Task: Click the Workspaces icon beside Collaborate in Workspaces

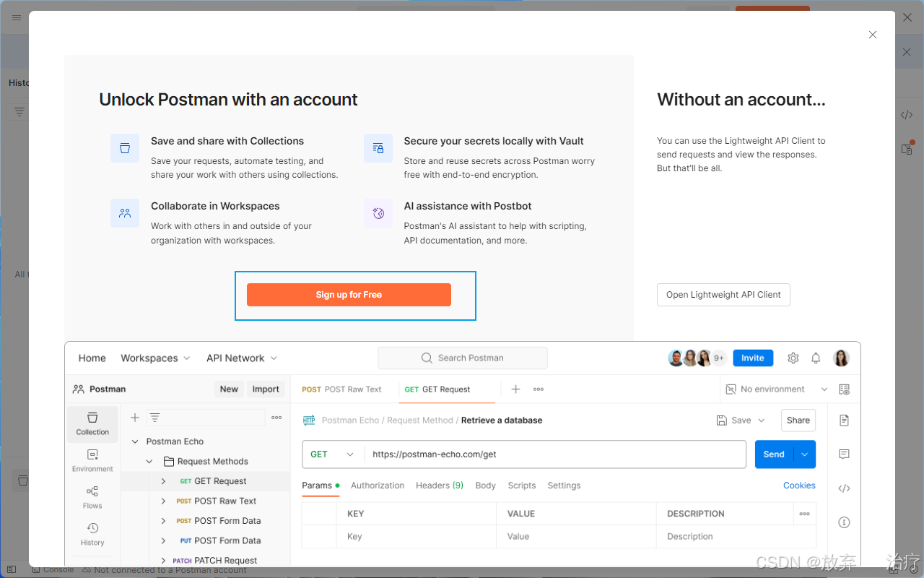Action: tap(125, 213)
